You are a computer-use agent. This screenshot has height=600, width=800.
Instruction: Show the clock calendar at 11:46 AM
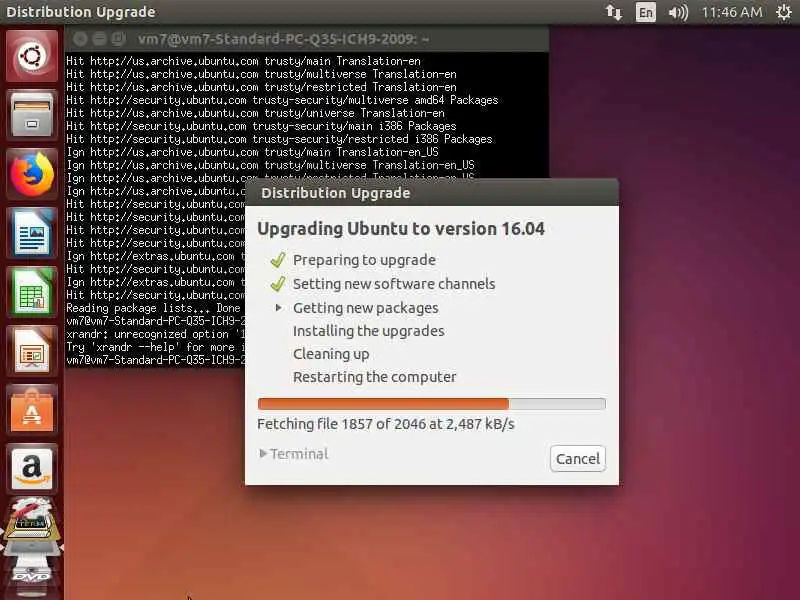pyautogui.click(x=732, y=12)
